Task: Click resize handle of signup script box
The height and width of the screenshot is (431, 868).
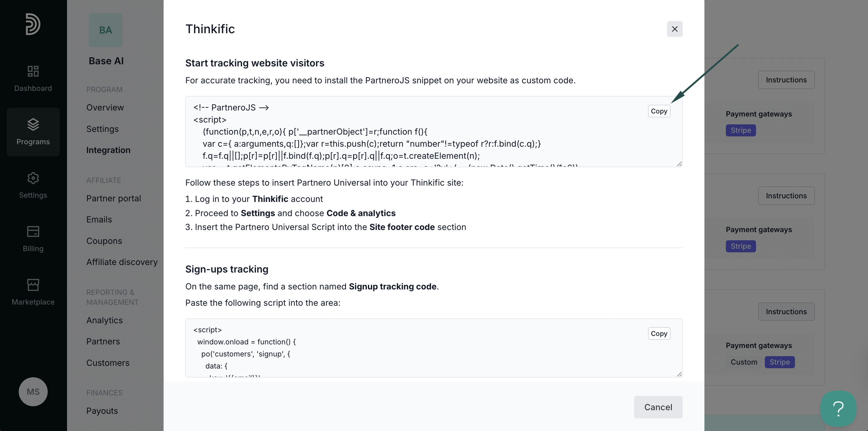Action: point(679,374)
